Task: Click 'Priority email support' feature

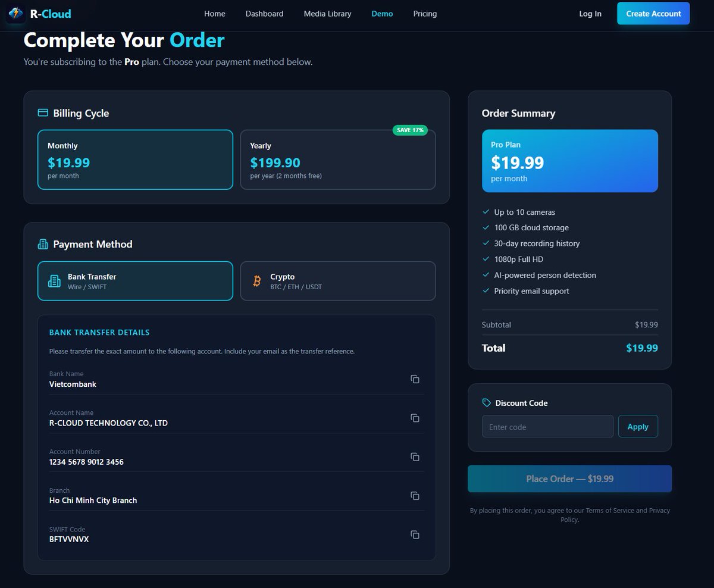Action: (531, 291)
